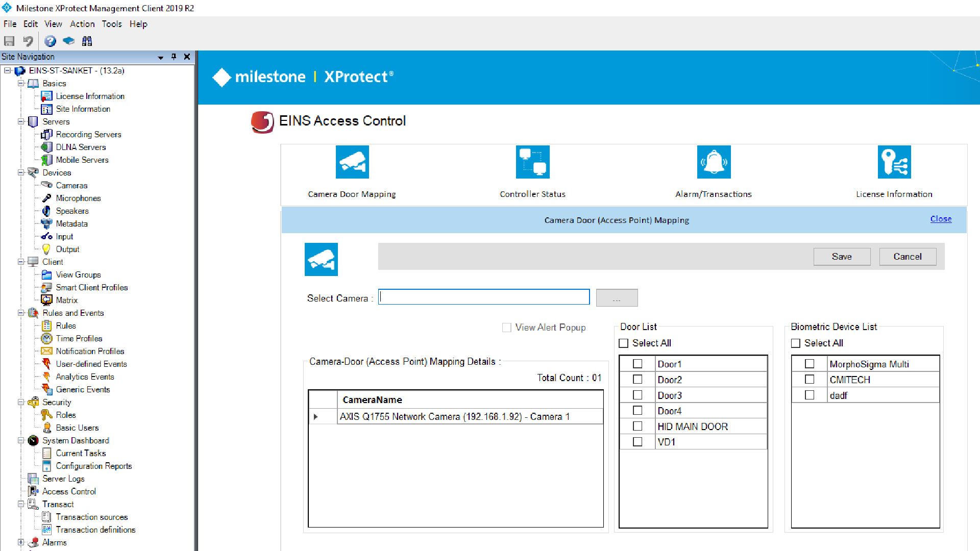Image resolution: width=980 pixels, height=551 pixels.
Task: Toggle Select All in Biometric Device List
Action: click(x=796, y=343)
